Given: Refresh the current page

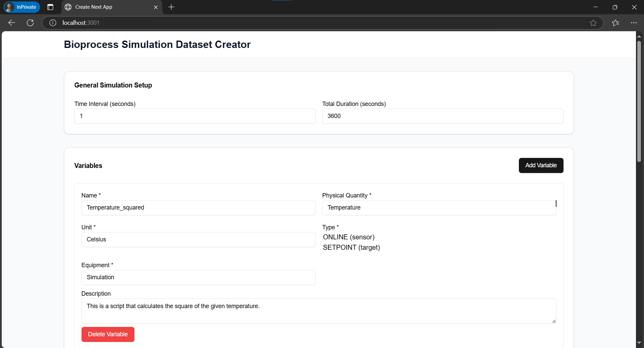Looking at the screenshot, I should 30,23.
